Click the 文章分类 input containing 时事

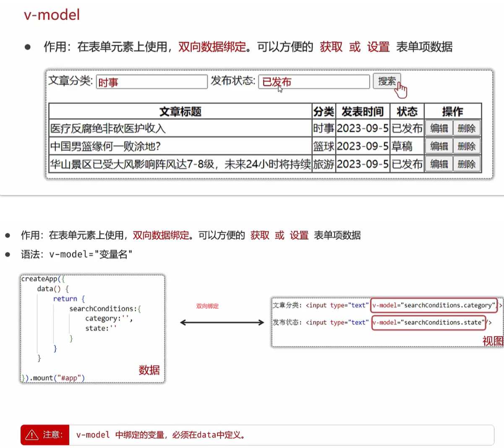[x=151, y=82]
